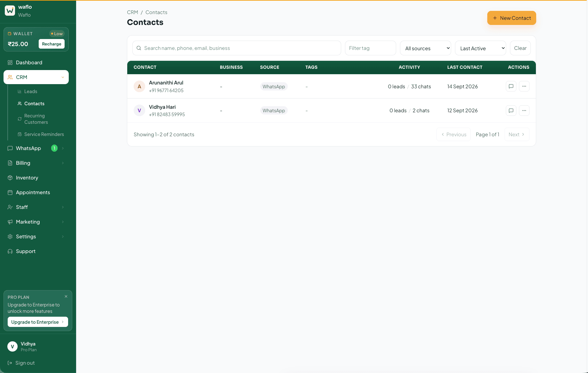The height and width of the screenshot is (373, 588).
Task: Open the Appointments page
Action: coord(36,192)
